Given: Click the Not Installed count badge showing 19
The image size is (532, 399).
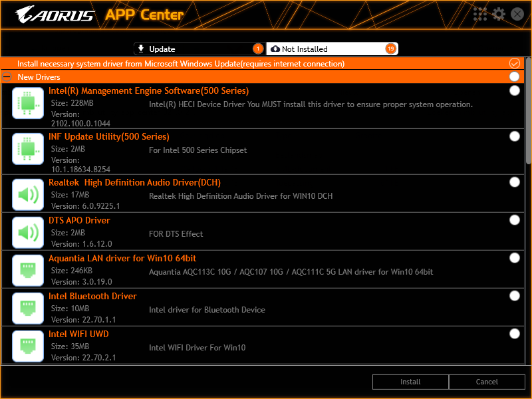Looking at the screenshot, I should [x=391, y=49].
